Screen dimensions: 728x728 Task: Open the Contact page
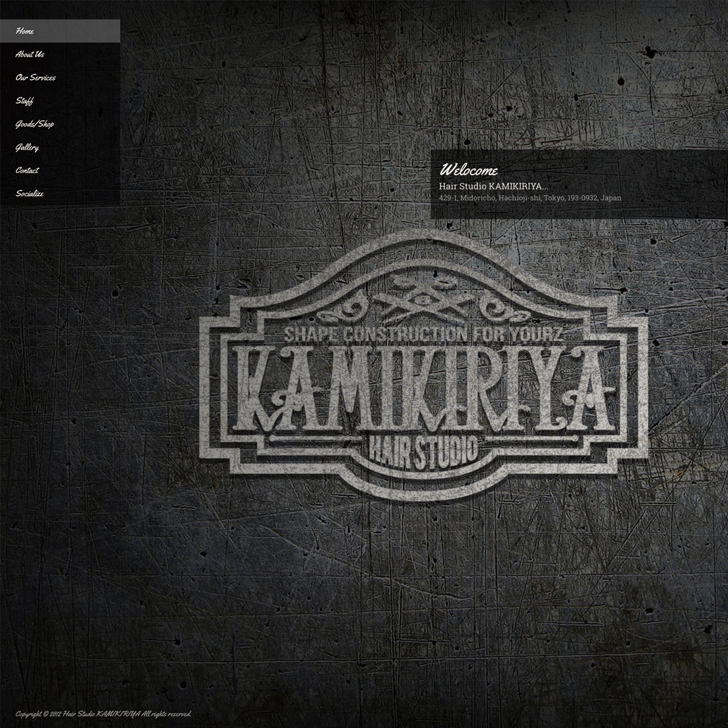[x=27, y=171]
